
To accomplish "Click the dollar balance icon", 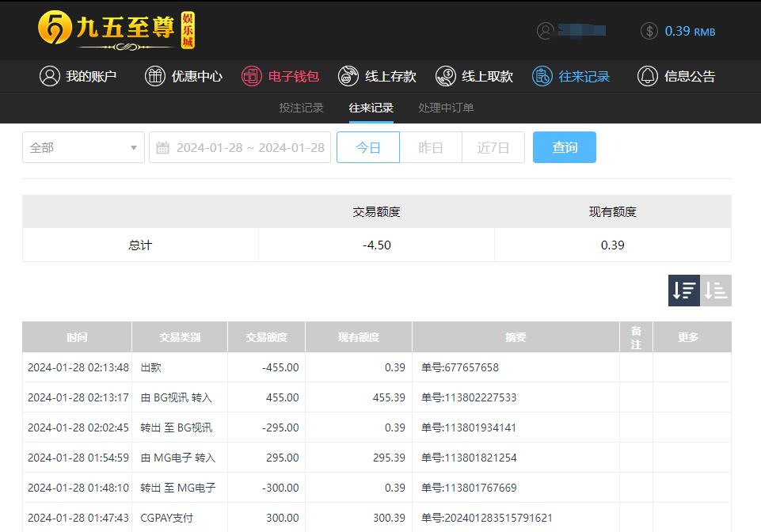I will pos(649,31).
